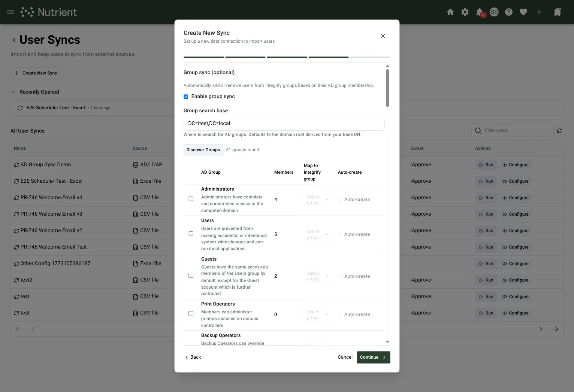The height and width of the screenshot is (392, 574).
Task: Click the dialog vertical scrollbar
Action: [x=387, y=88]
